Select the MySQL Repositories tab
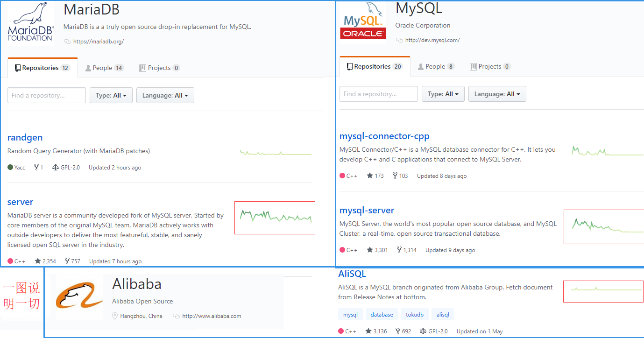Image resolution: width=644 pixels, height=338 pixels. [375, 66]
